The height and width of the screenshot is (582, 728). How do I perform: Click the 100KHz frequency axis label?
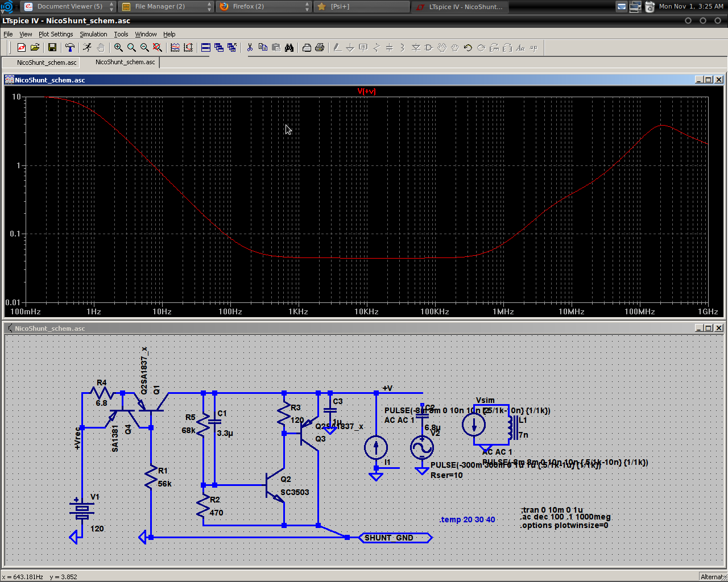click(435, 311)
